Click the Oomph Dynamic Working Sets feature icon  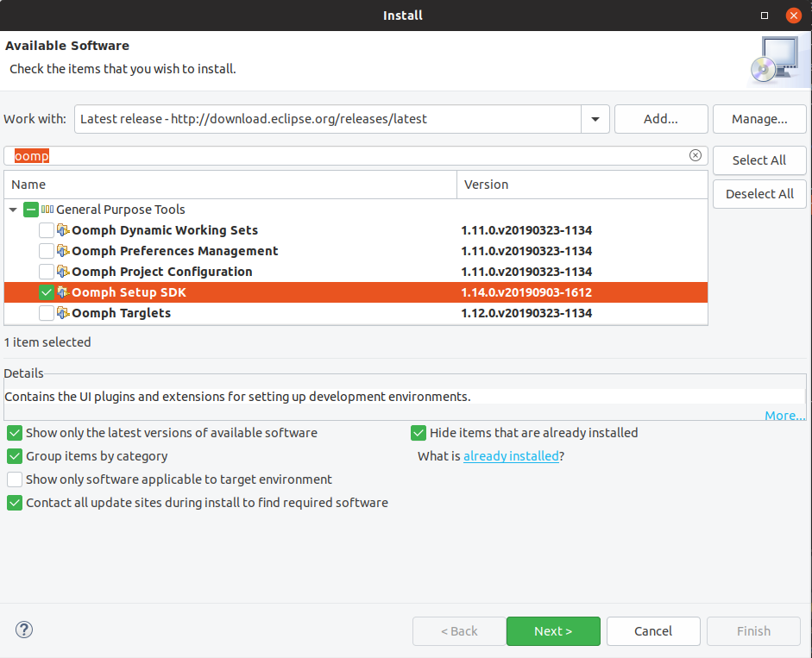(x=63, y=230)
